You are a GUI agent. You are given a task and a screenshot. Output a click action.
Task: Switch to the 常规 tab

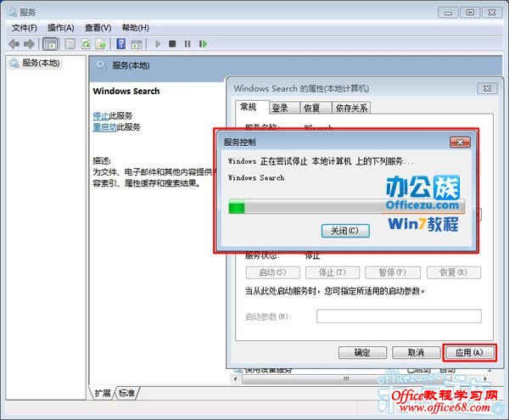[x=252, y=107]
